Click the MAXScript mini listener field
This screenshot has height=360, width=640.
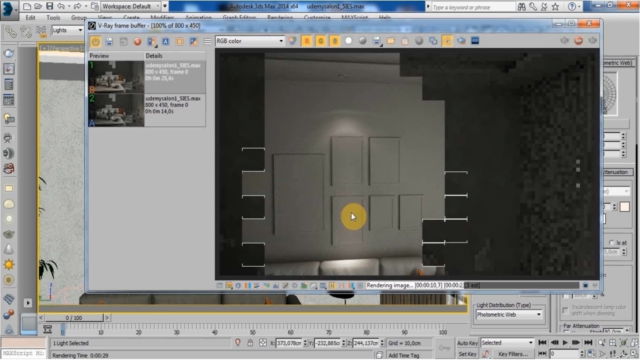tap(23, 353)
